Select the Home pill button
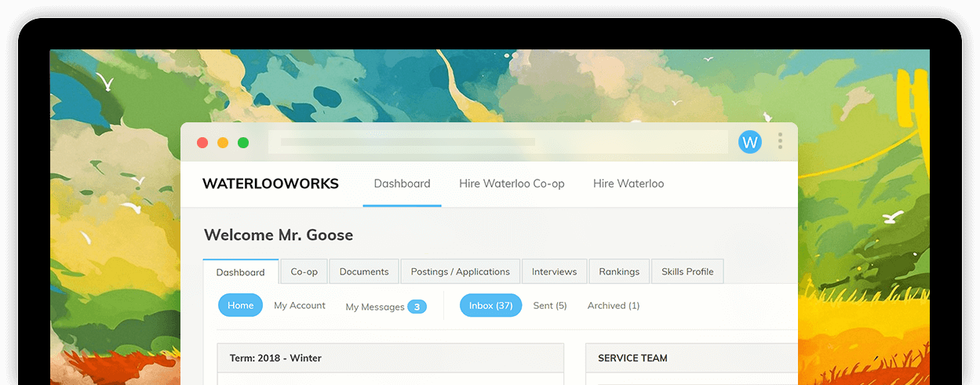This screenshot has width=980, height=385. (240, 305)
